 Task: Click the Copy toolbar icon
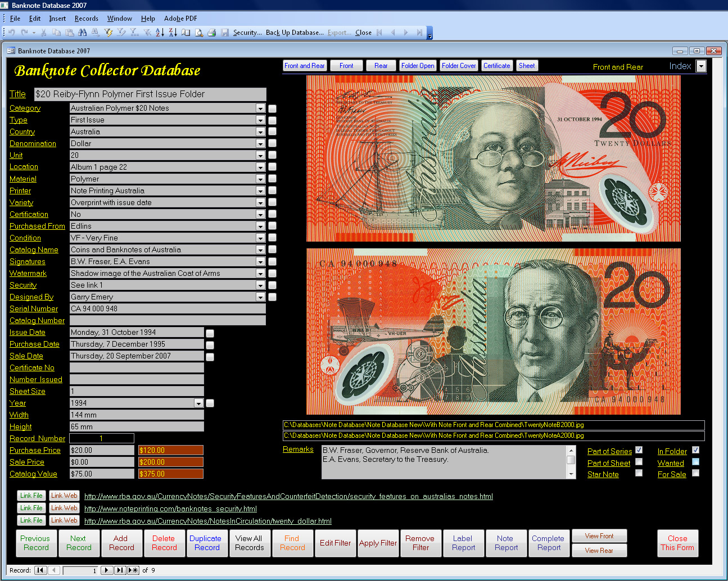click(56, 33)
